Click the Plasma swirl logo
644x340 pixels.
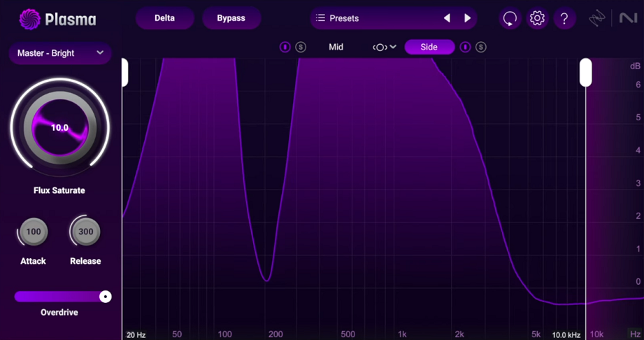click(29, 20)
